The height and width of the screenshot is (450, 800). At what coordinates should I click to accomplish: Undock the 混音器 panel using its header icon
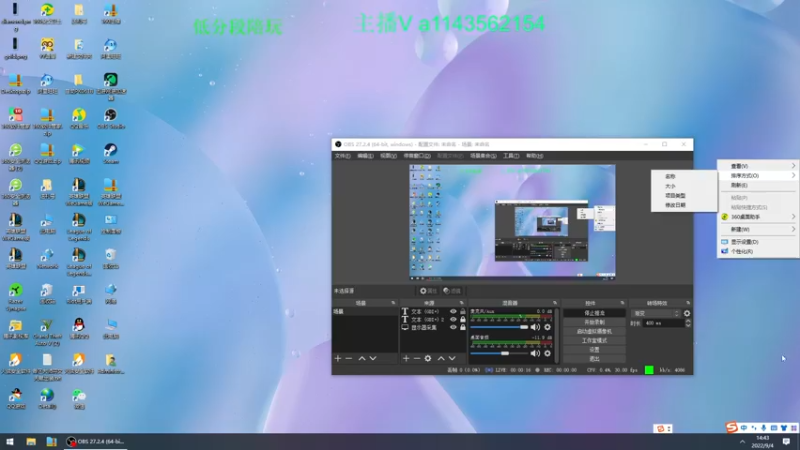(x=555, y=303)
